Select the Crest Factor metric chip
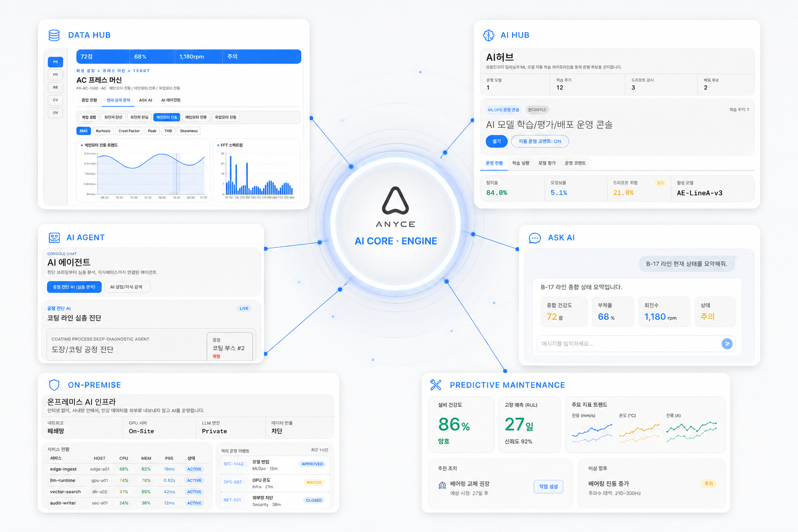Viewport: 798px width, 532px height. click(129, 131)
